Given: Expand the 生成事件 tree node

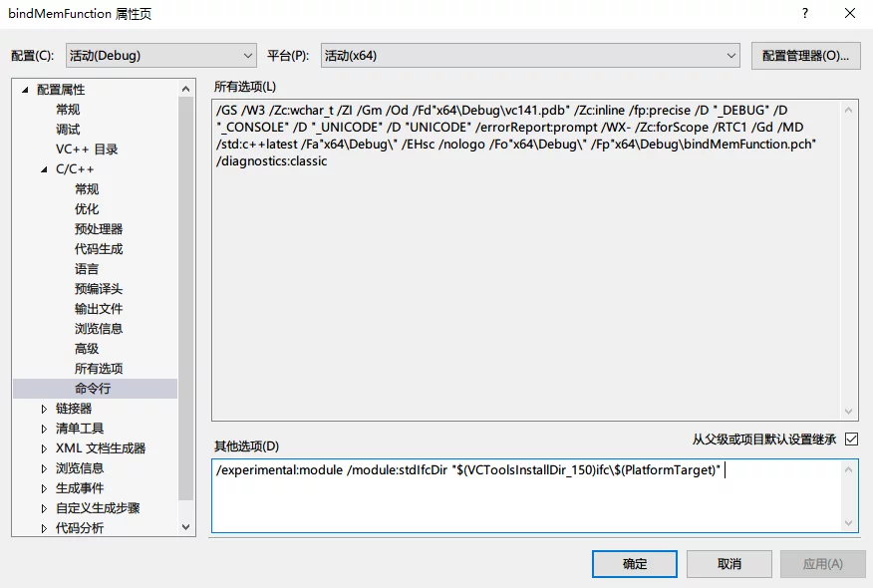Looking at the screenshot, I should (x=44, y=488).
